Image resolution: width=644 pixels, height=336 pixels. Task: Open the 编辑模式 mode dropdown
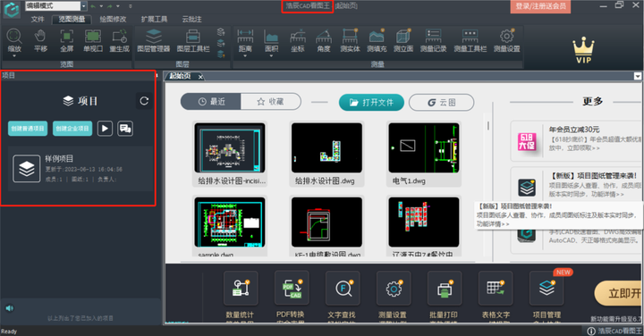point(84,6)
